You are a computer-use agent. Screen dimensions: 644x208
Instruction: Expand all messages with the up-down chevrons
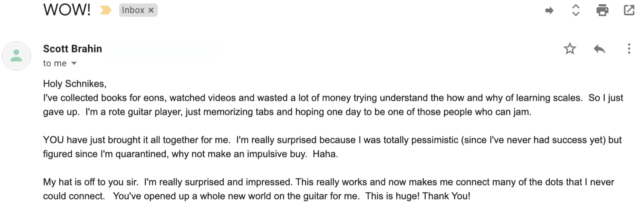point(576,10)
